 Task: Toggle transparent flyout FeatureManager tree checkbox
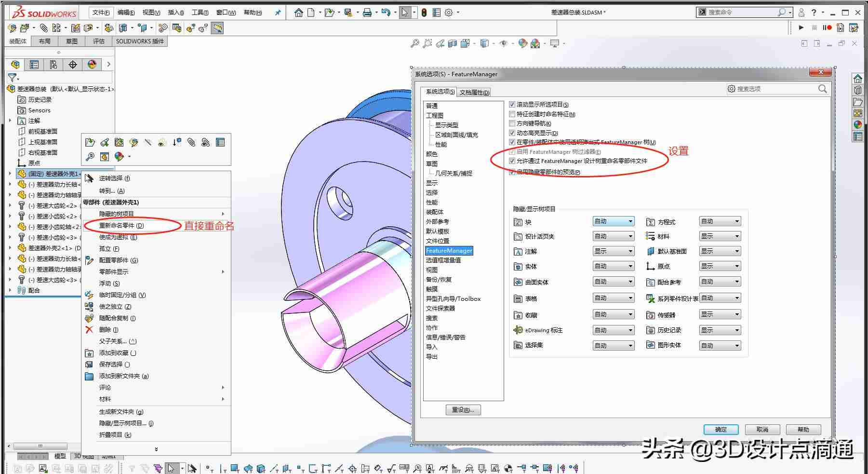coord(512,142)
